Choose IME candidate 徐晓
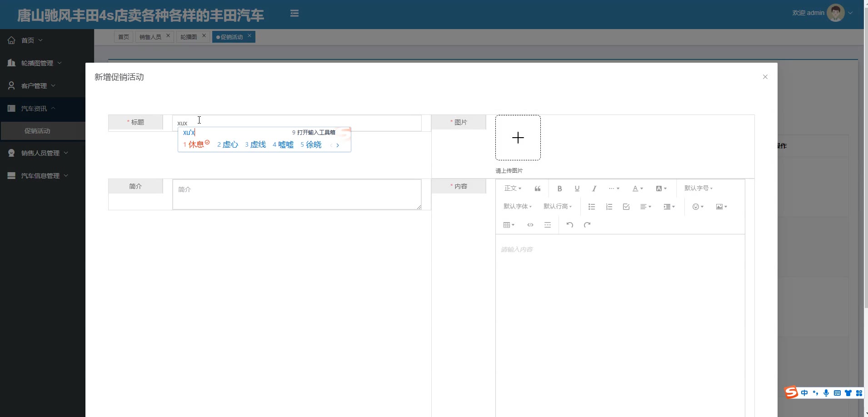The image size is (868, 417). coord(310,144)
